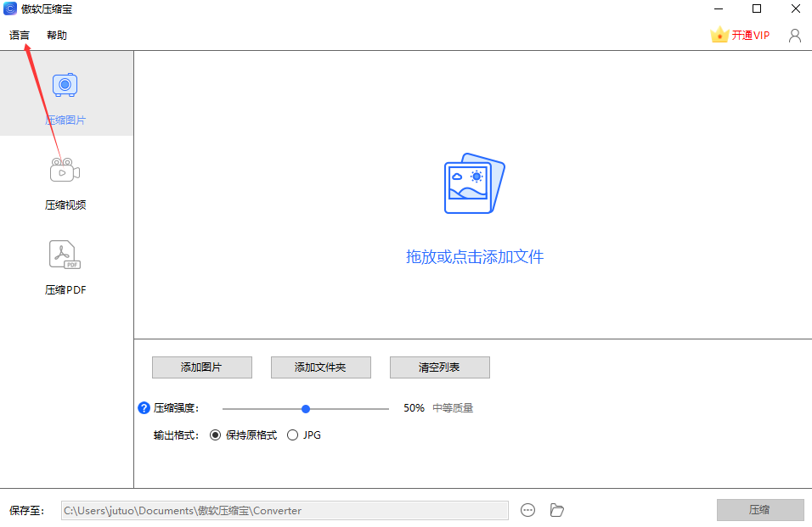The width and height of the screenshot is (812, 527).
Task: Select the 压缩图片 sidebar icon
Action: click(x=65, y=85)
